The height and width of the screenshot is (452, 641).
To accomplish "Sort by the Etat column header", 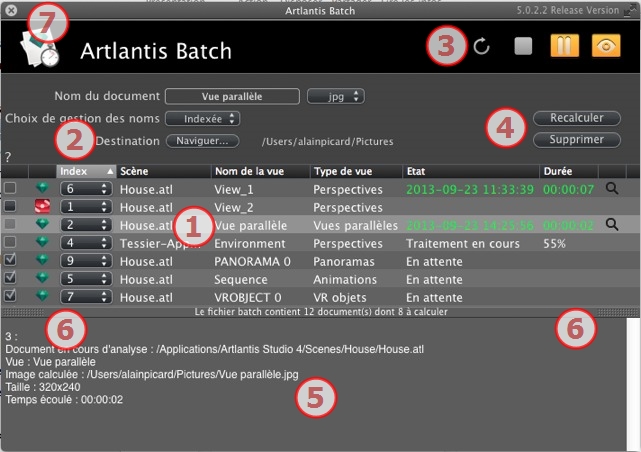I will [x=471, y=171].
